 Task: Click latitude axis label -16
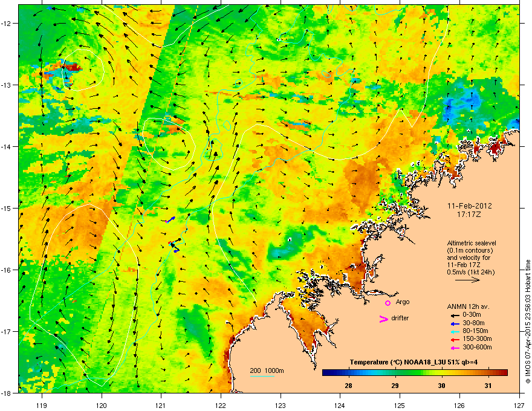[7, 270]
